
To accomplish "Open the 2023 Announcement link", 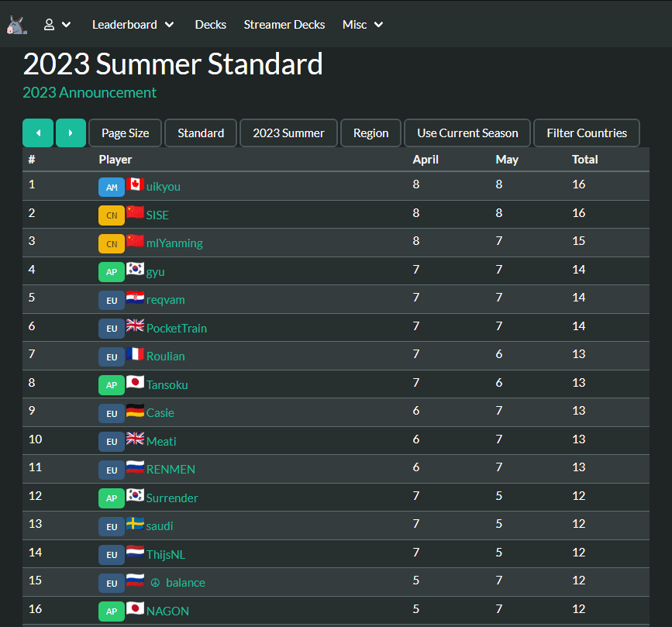I will pyautogui.click(x=89, y=92).
